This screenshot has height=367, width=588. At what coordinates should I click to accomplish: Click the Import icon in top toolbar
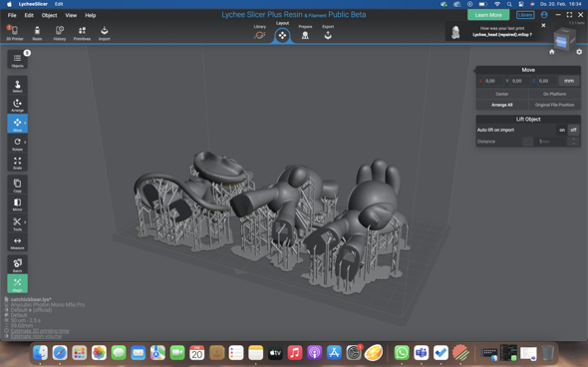tap(105, 33)
